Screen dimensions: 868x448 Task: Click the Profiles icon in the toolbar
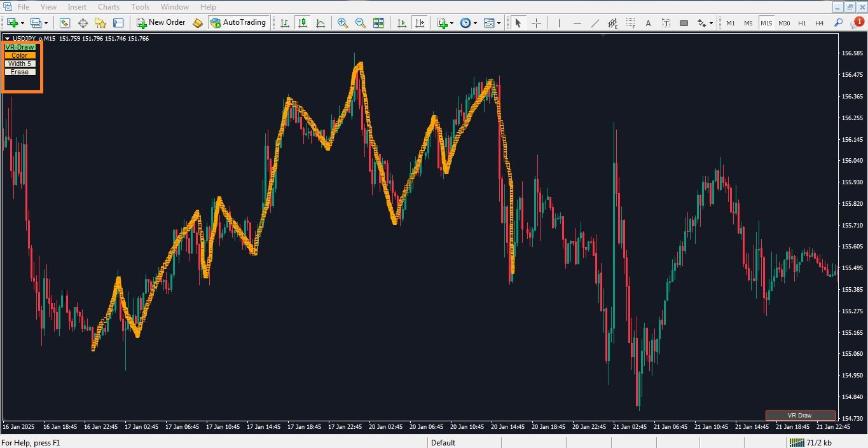(x=36, y=23)
